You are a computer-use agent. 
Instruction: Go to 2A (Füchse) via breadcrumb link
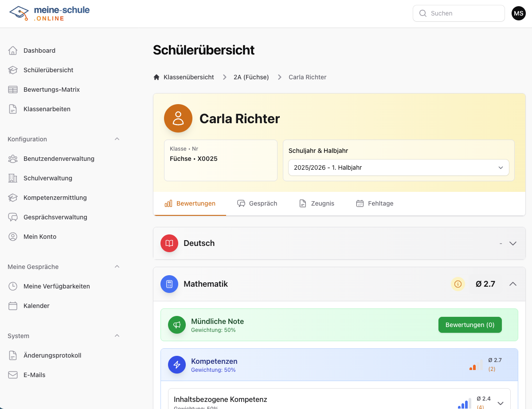click(251, 77)
